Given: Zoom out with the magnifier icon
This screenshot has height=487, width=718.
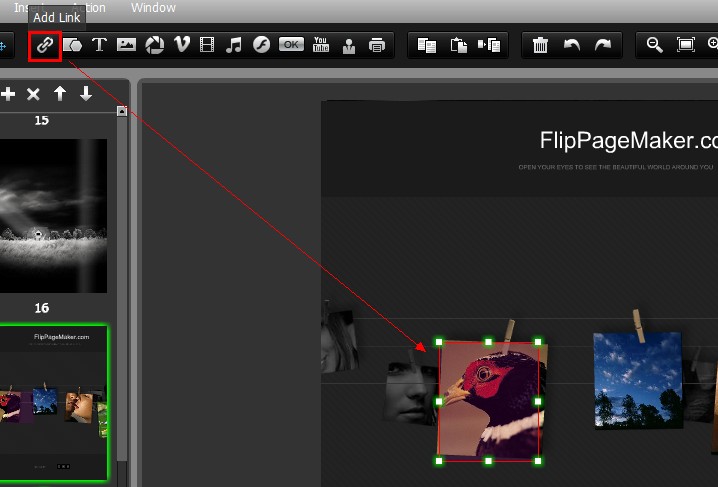Looking at the screenshot, I should pos(655,45).
